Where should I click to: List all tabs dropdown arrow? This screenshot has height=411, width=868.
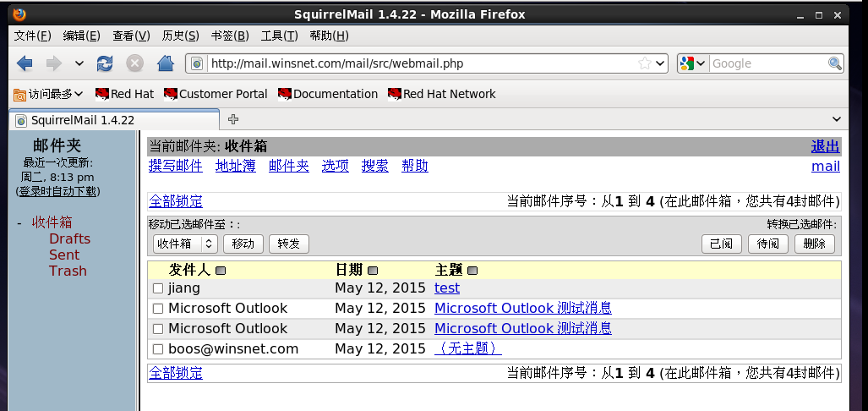tap(837, 119)
